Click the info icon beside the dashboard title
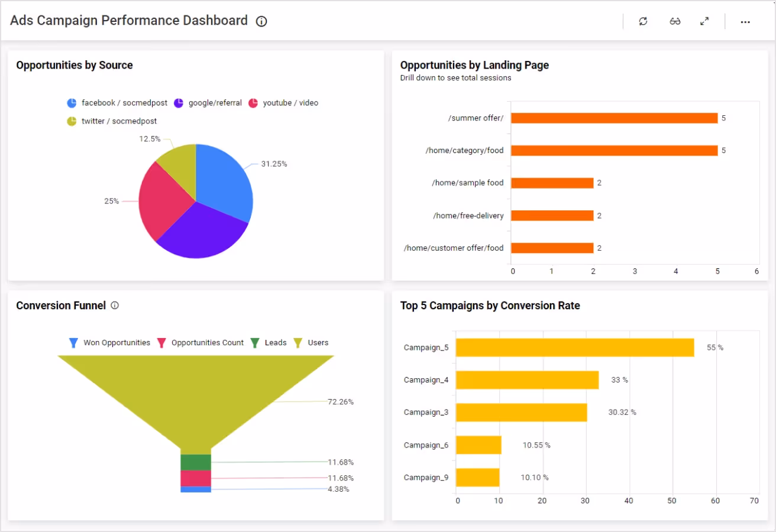Image resolution: width=776 pixels, height=532 pixels. point(261,21)
